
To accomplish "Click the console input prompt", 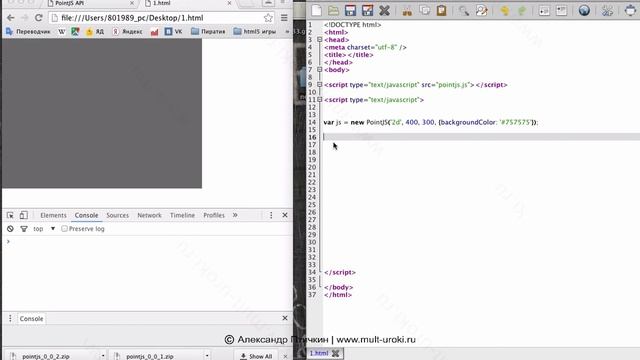I will coord(147,241).
